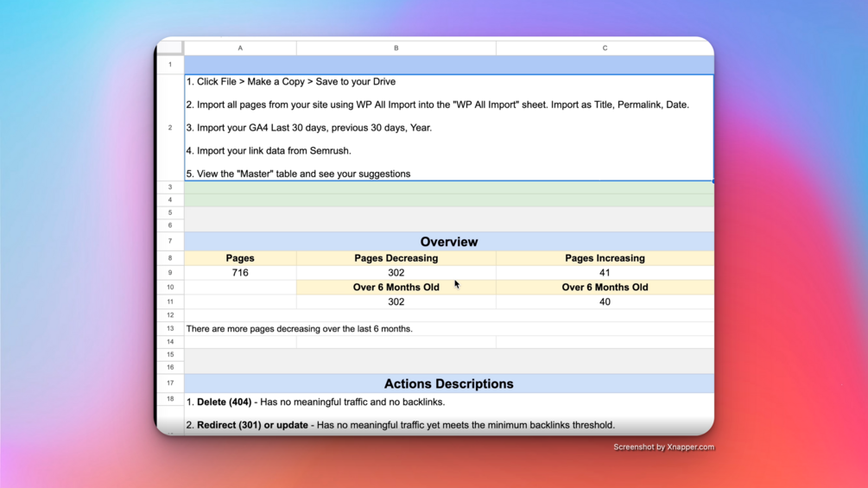This screenshot has height=488, width=868.
Task: Select column C header
Action: coord(605,48)
